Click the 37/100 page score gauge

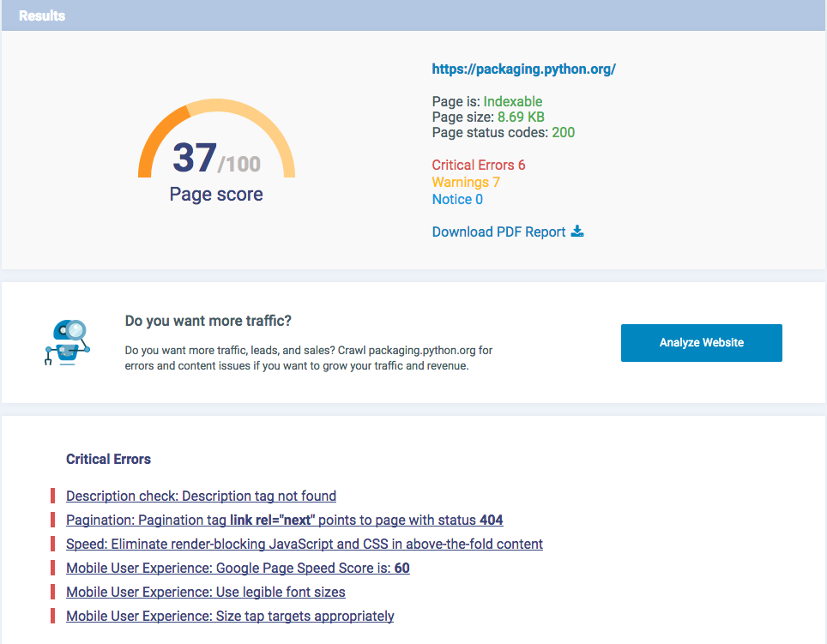(216, 140)
